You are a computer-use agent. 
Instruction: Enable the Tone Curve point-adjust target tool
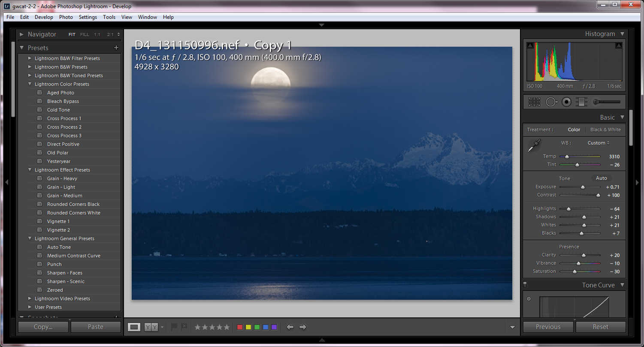point(529,299)
